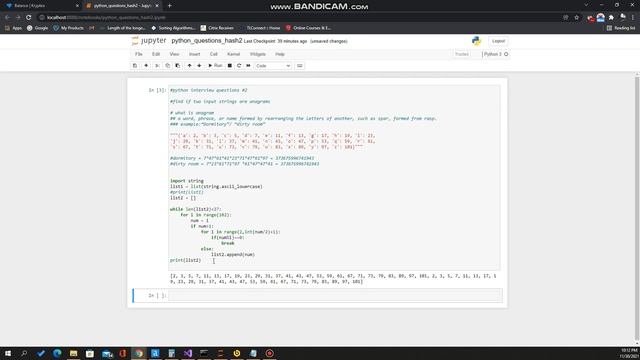Open Visual Studio from the taskbar
Image resolution: width=640 pixels, height=360 pixels.
click(x=188, y=353)
